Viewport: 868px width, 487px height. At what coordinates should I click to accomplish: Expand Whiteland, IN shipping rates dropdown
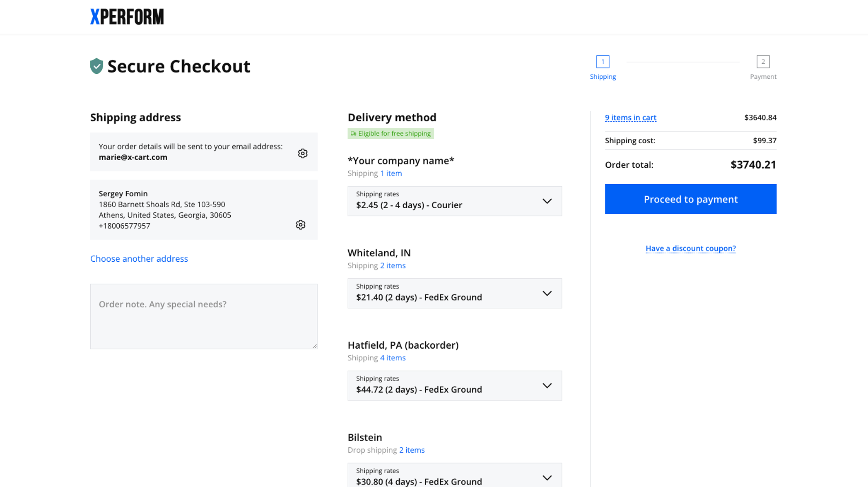(x=454, y=293)
